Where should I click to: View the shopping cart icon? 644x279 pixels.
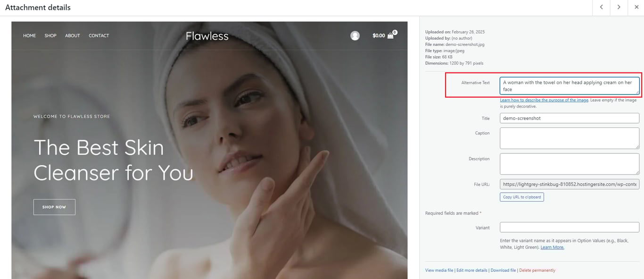pyautogui.click(x=390, y=35)
